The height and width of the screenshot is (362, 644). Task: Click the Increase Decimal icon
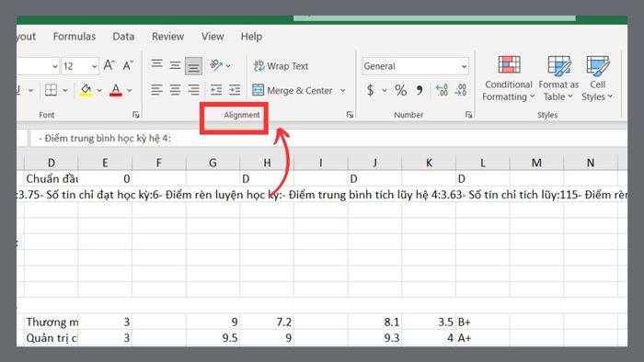click(x=442, y=90)
